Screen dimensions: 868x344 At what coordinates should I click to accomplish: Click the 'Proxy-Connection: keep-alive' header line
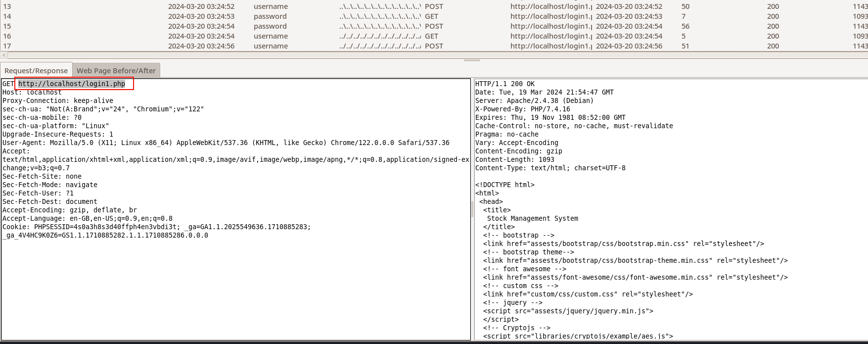58,100
